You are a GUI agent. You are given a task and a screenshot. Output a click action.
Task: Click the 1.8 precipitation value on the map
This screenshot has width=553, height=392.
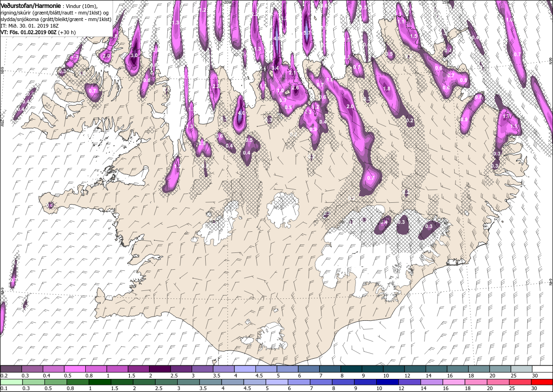point(387,89)
